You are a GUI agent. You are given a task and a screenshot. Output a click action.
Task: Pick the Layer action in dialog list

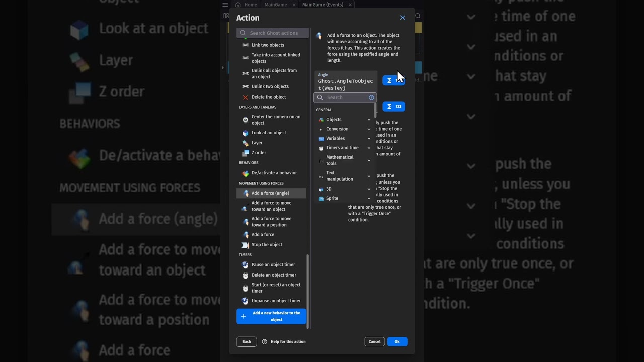[x=271, y=143]
